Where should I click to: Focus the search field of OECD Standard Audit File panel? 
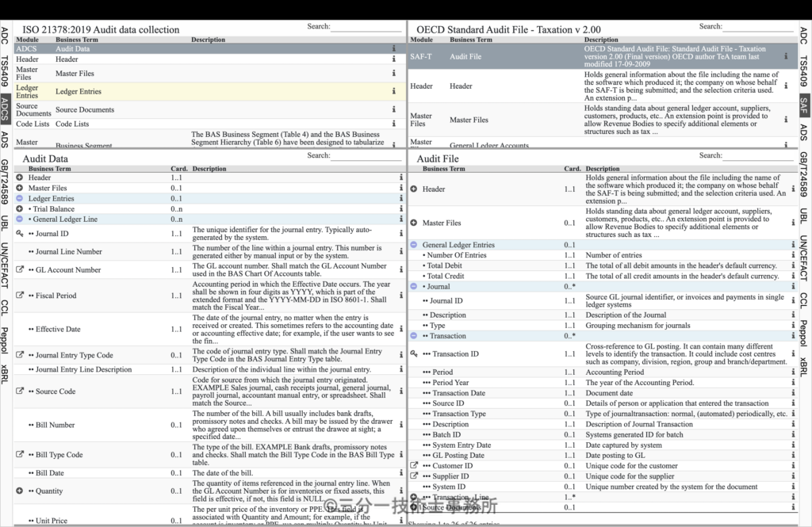(759, 27)
